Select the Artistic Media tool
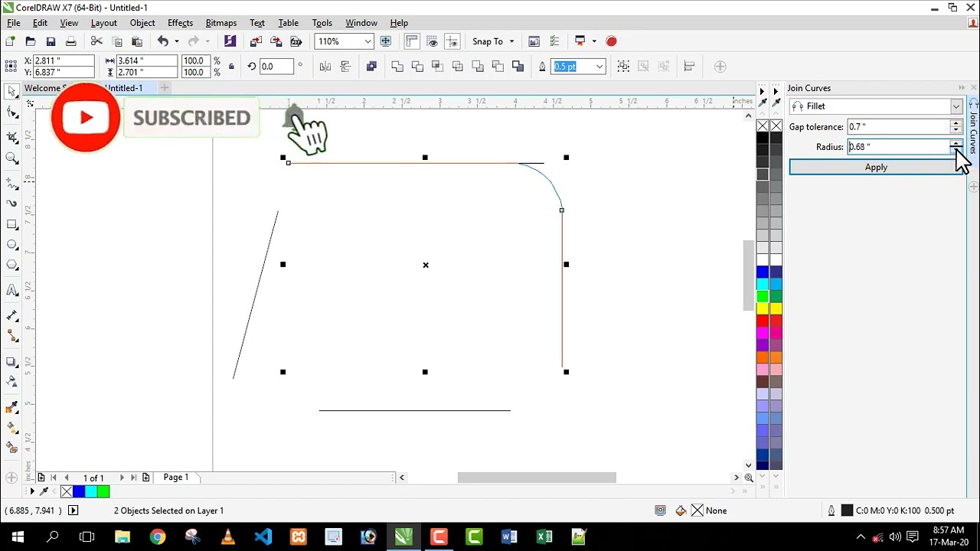 12,204
